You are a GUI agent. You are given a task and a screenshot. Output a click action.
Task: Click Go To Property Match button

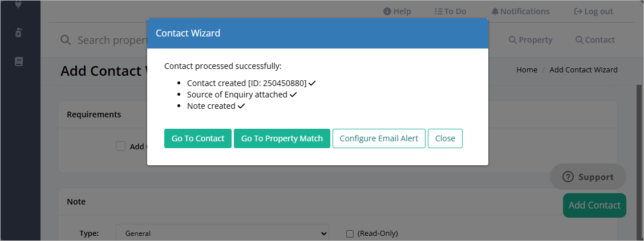point(282,138)
